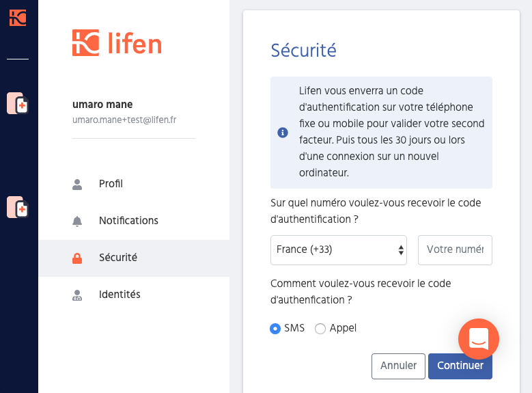This screenshot has width=532, height=393.
Task: Select the Appel radio button
Action: 320,329
